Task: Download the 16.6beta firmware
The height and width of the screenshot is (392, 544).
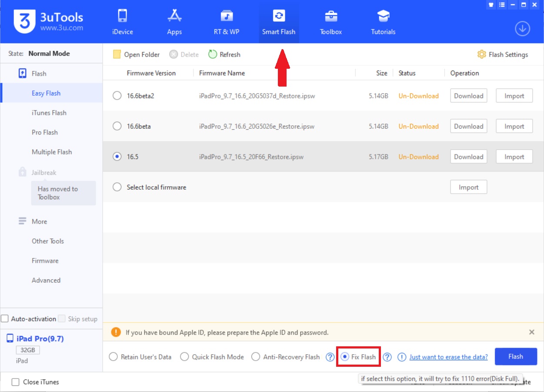Action: [x=469, y=126]
